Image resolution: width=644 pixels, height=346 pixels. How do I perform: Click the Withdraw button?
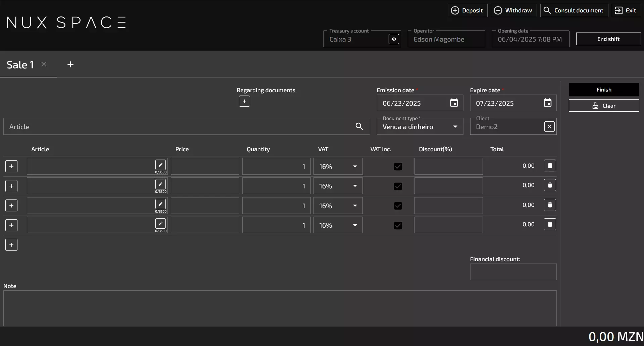[514, 10]
